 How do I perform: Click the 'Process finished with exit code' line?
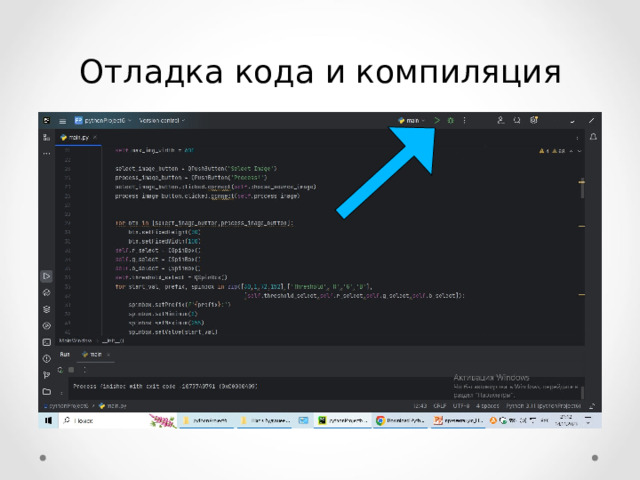point(165,386)
